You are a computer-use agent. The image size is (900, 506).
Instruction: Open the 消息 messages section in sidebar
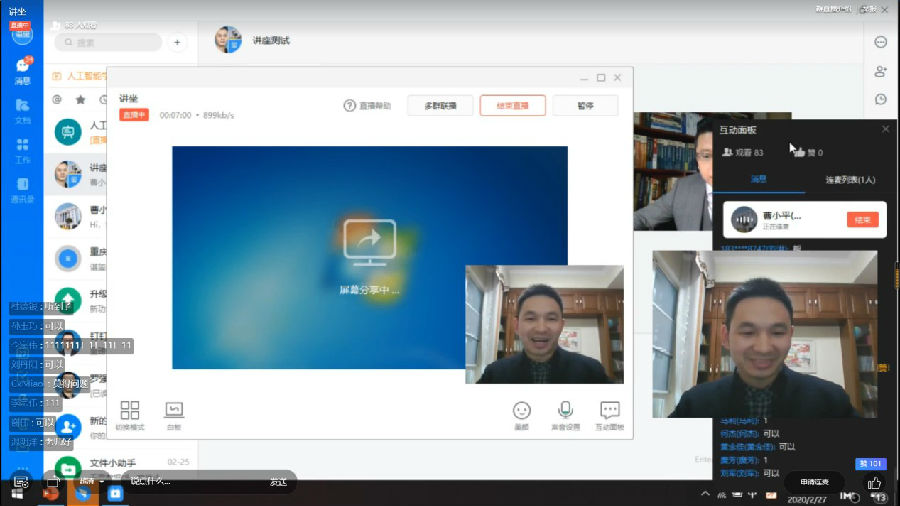click(x=22, y=71)
